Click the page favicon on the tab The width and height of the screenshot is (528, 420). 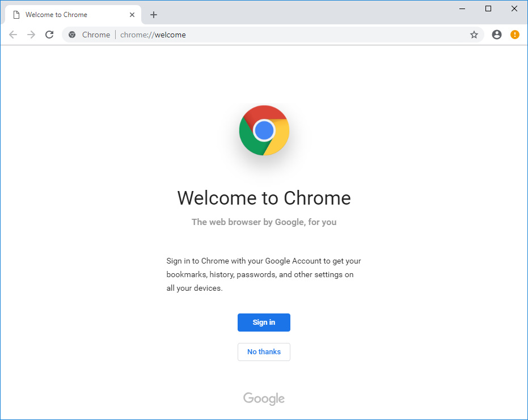(16, 15)
